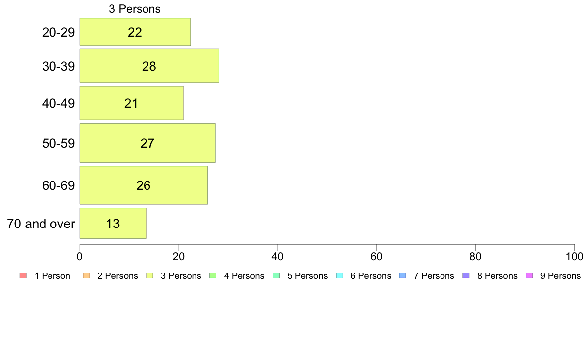Select the 9 Persons legend label text
The image size is (588, 364).
pyautogui.click(x=560, y=276)
